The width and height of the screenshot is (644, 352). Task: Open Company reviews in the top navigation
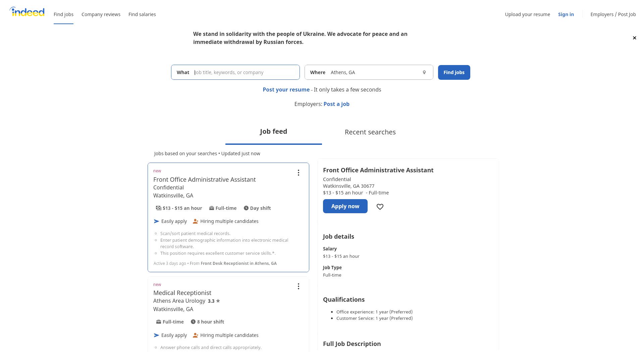coord(101,14)
